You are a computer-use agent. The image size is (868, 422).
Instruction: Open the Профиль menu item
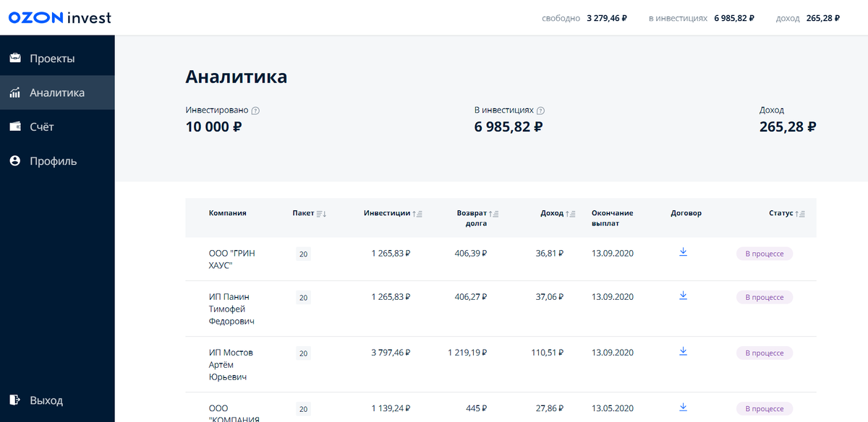pos(53,161)
